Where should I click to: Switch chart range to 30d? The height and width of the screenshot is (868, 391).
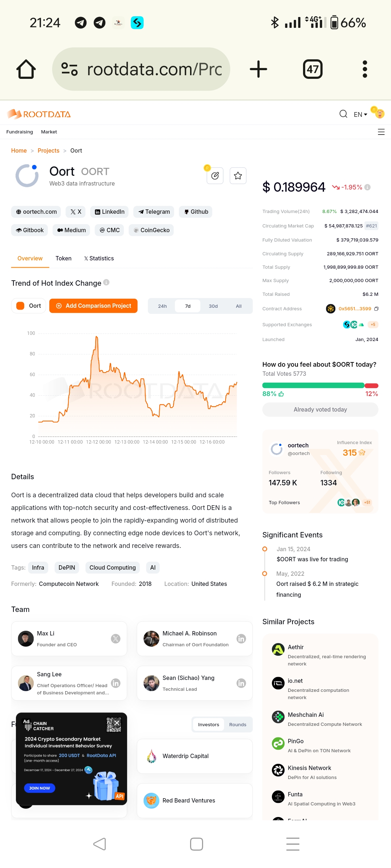[213, 306]
